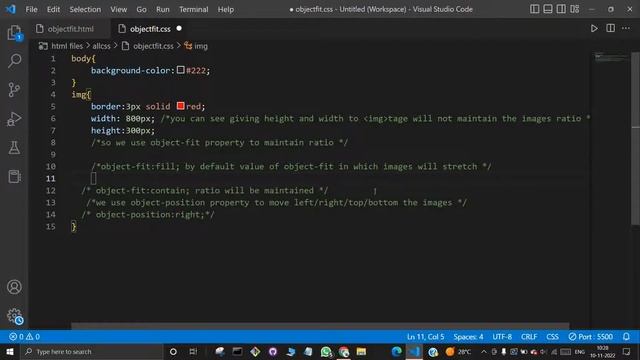Open the Edit menu
640x360 pixels.
point(53,9)
